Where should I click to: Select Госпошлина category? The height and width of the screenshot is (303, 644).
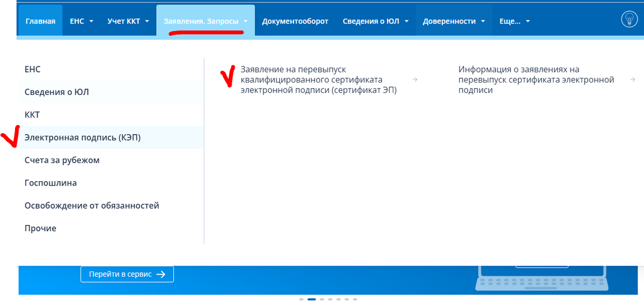111,183
